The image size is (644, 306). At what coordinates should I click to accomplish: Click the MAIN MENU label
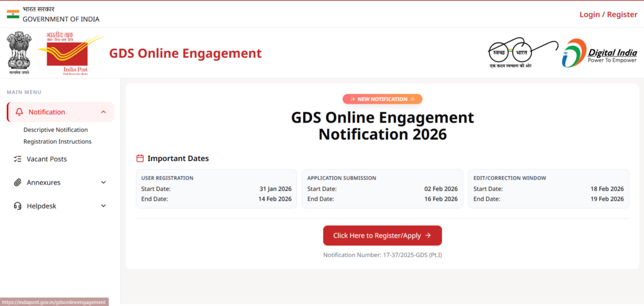[24, 92]
